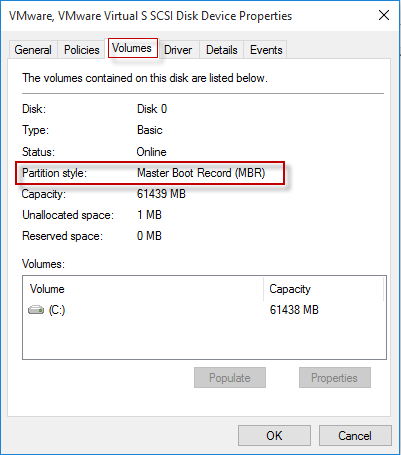Click the Reserved space label
This screenshot has height=455, width=401.
[x=62, y=236]
